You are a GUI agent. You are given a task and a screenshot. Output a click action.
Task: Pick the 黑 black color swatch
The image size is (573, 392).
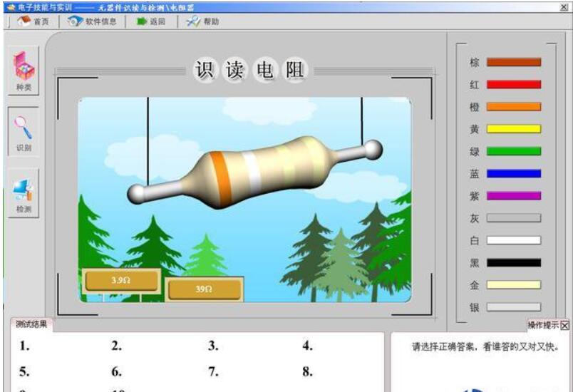coord(513,263)
